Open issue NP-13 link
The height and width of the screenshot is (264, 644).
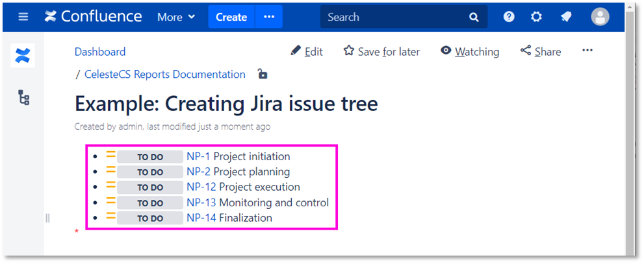(201, 202)
